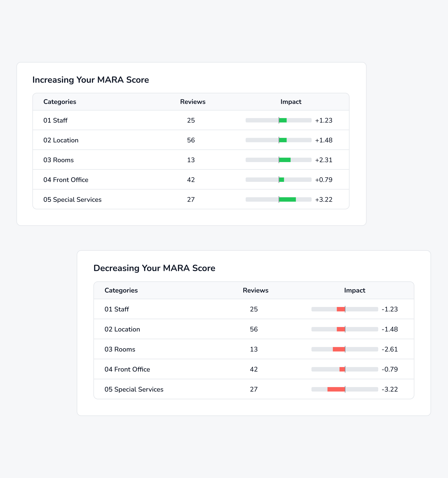
Task: Click green impact bar for +1.48
Action: click(283, 140)
